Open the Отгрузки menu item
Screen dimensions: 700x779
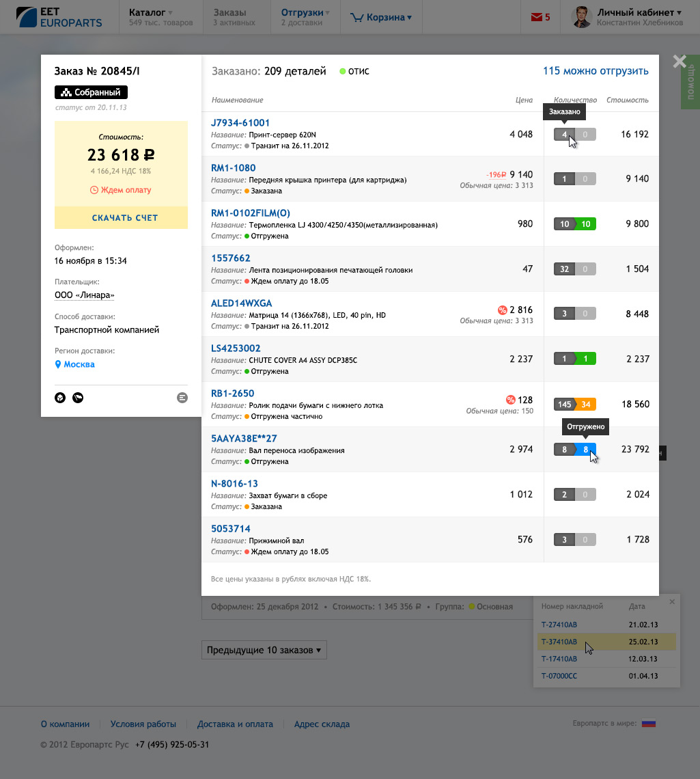click(305, 12)
